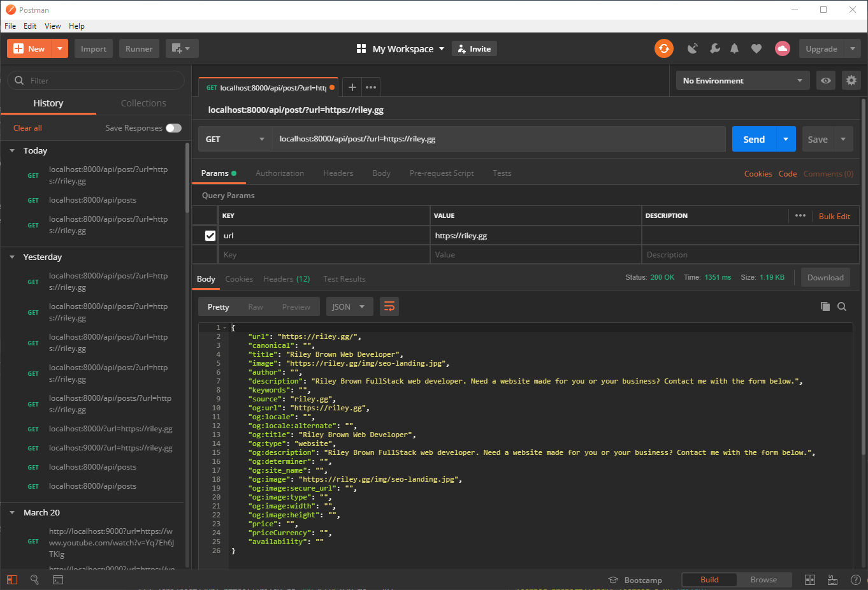Click the request URL input field
868x590 pixels.
pos(499,139)
